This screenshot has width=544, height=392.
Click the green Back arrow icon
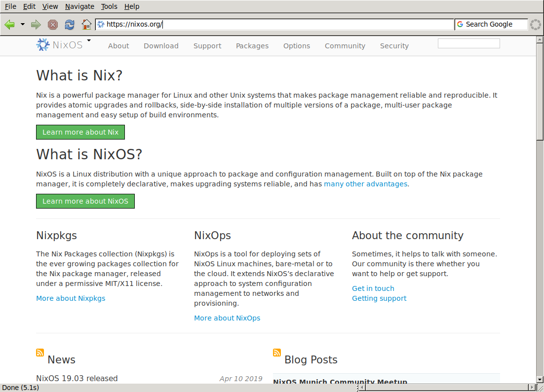click(x=9, y=24)
